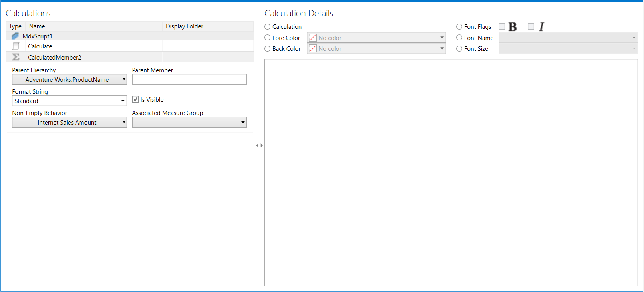Screen dimensions: 644x292
Task: Select the Font Size radio button
Action: [459, 49]
